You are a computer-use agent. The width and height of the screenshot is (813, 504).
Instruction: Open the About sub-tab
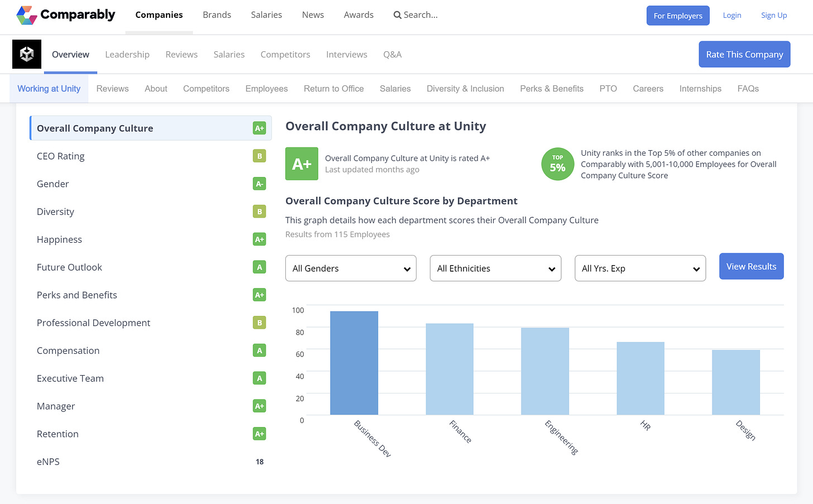point(156,89)
